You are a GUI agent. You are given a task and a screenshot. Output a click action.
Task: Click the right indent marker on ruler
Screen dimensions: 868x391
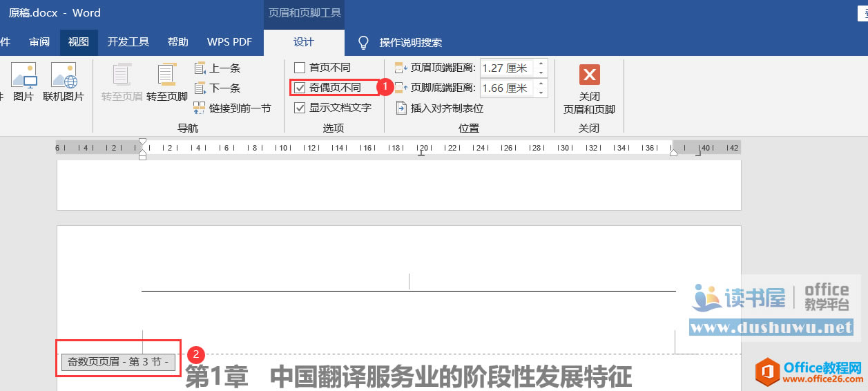pyautogui.click(x=673, y=152)
